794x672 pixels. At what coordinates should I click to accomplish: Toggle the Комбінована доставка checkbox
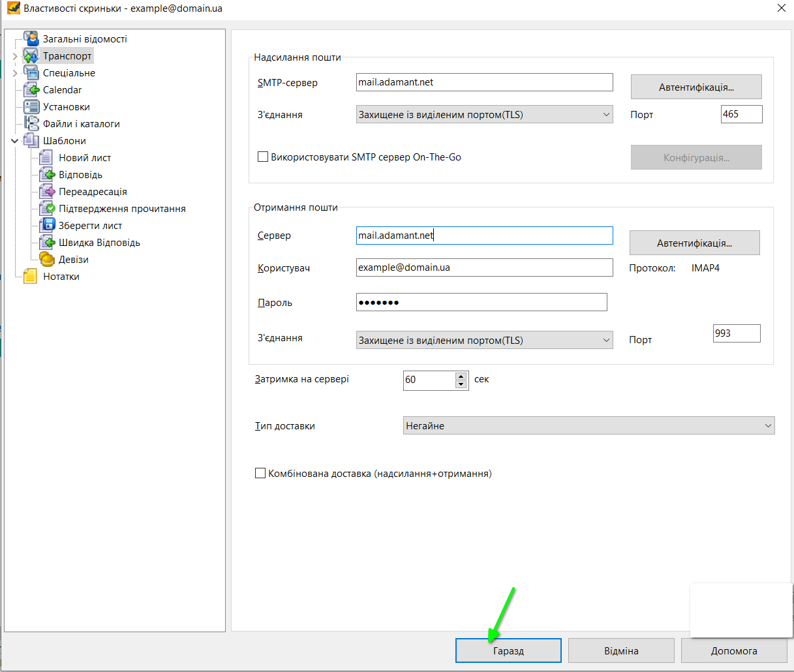coord(260,474)
